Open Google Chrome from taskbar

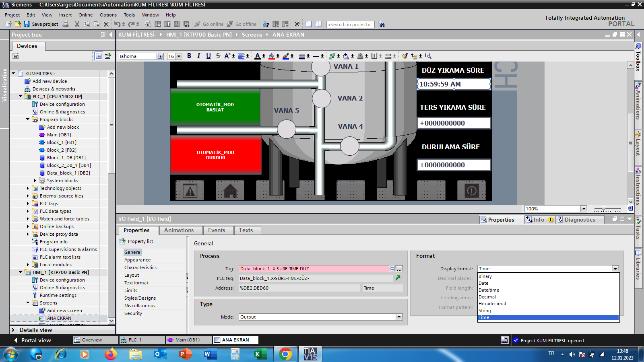point(285,354)
